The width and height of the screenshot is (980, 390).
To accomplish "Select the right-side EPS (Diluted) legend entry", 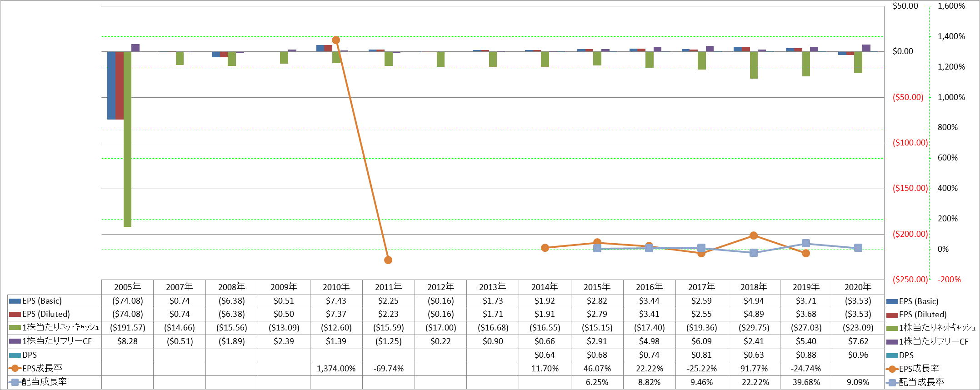I will click(916, 315).
